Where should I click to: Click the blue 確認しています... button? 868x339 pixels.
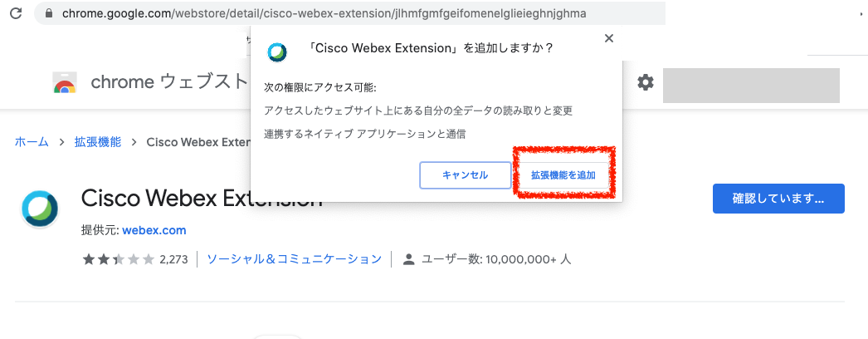[778, 199]
